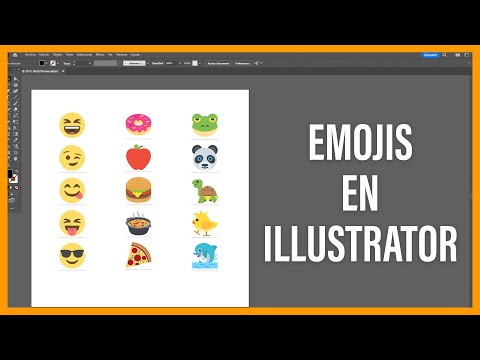Click the opacity percentage field
This screenshot has height=360, width=480.
(x=170, y=63)
